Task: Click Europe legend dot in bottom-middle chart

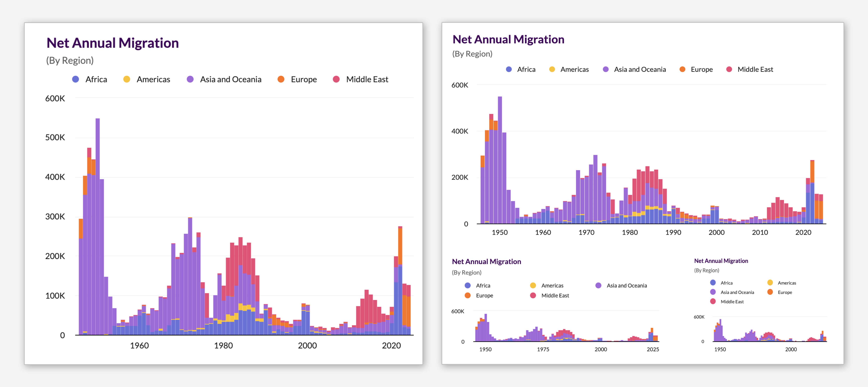Action: pyautogui.click(x=467, y=295)
